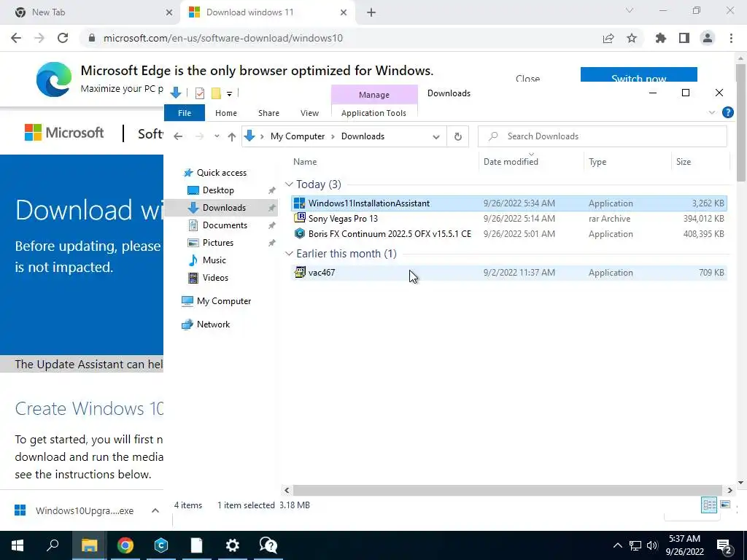Click My Computer in the address breadcrumb
Viewport: 747px width, 560px height.
tap(298, 136)
